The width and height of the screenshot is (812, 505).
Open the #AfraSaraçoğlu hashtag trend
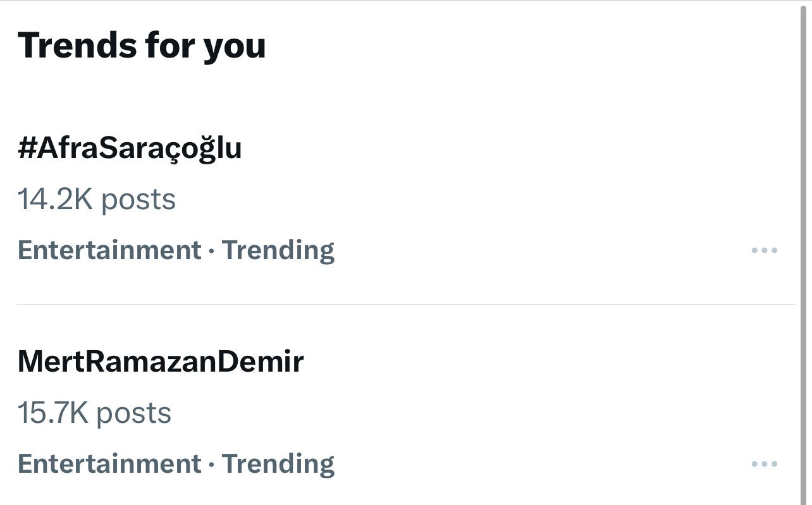click(130, 149)
